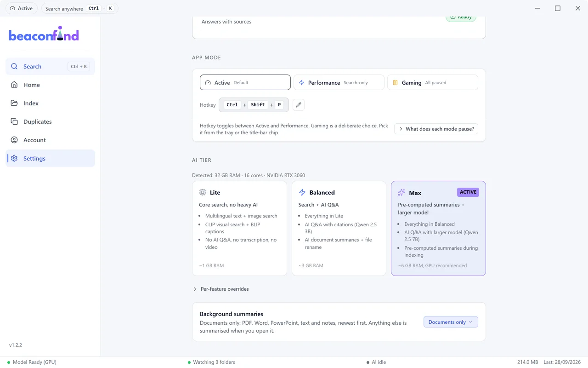588x368 pixels.
Task: Click the green Watching folders status dot
Action: pos(189,362)
